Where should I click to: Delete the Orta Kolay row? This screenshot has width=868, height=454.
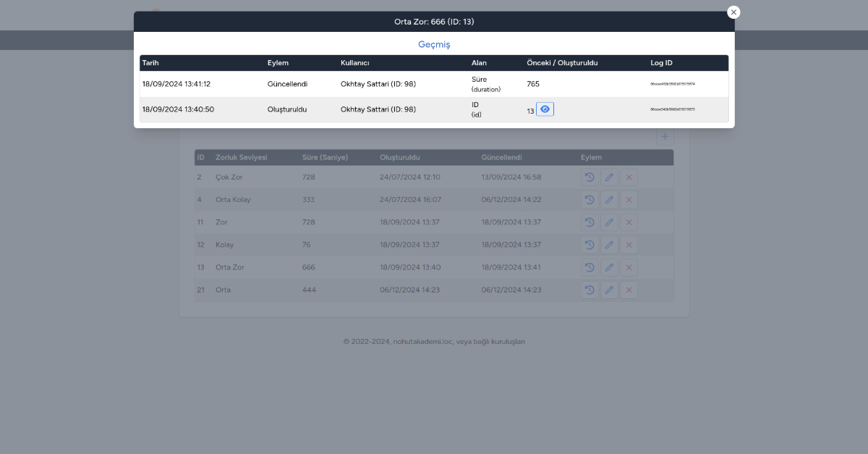click(629, 200)
